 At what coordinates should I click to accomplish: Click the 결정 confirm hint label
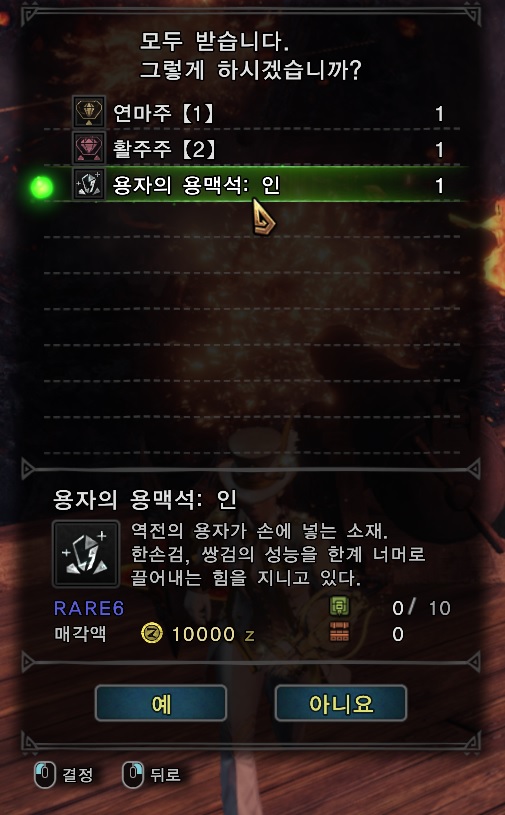(x=78, y=775)
